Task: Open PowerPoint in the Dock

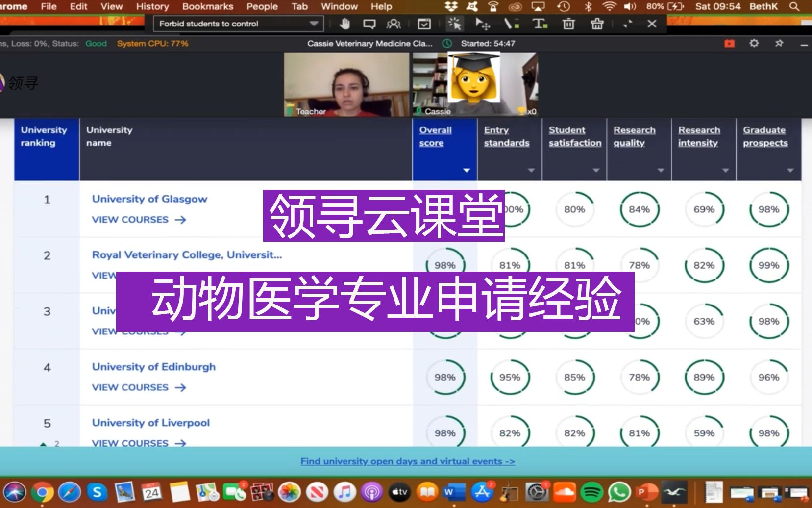Action: [647, 492]
